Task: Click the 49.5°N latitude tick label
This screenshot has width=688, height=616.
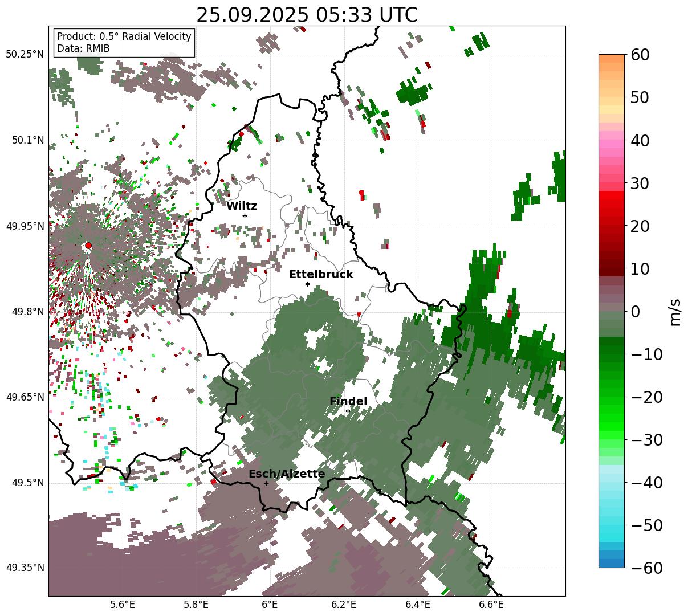Action: [27, 483]
